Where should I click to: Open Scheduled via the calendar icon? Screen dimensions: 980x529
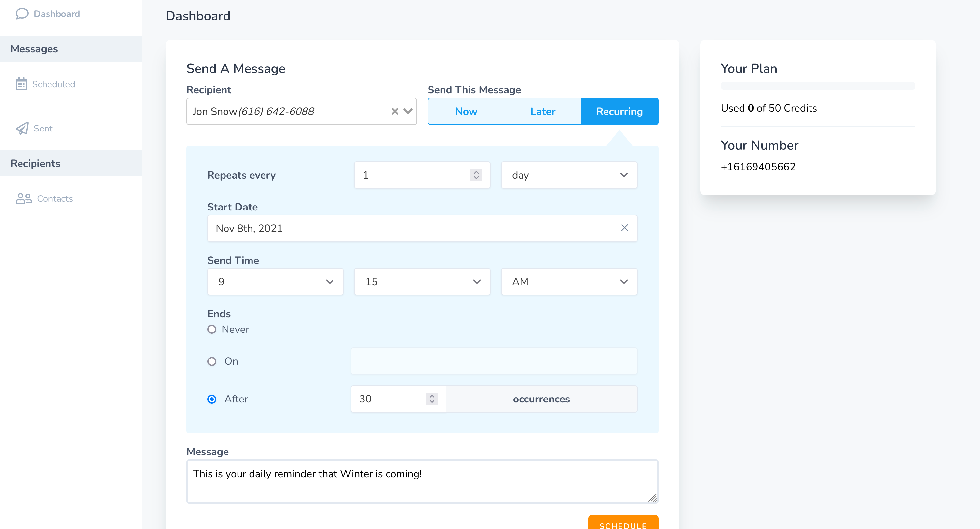[21, 84]
